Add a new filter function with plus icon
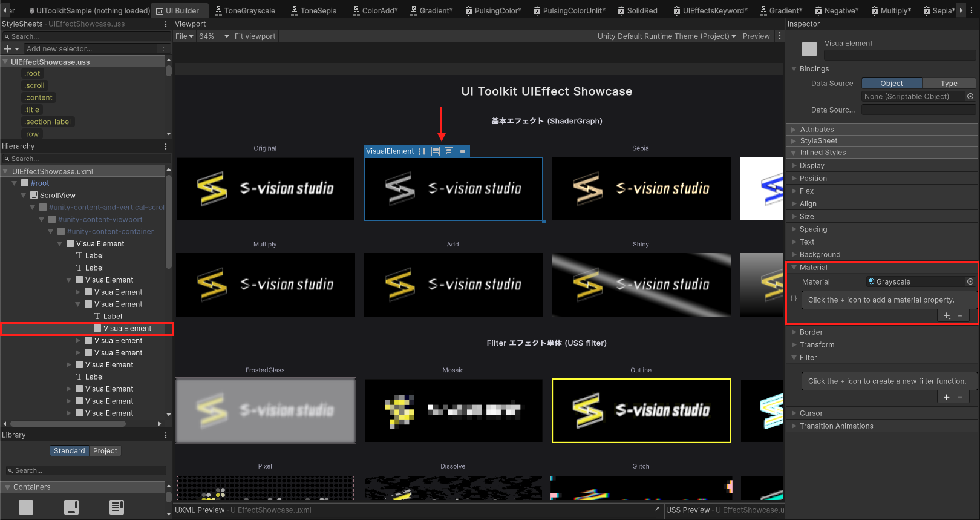Screen dimensions: 980x520 pyautogui.click(x=947, y=397)
